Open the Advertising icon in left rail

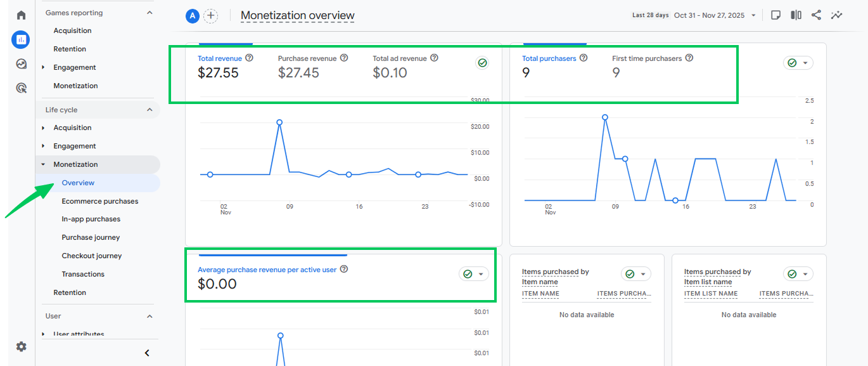(21, 89)
